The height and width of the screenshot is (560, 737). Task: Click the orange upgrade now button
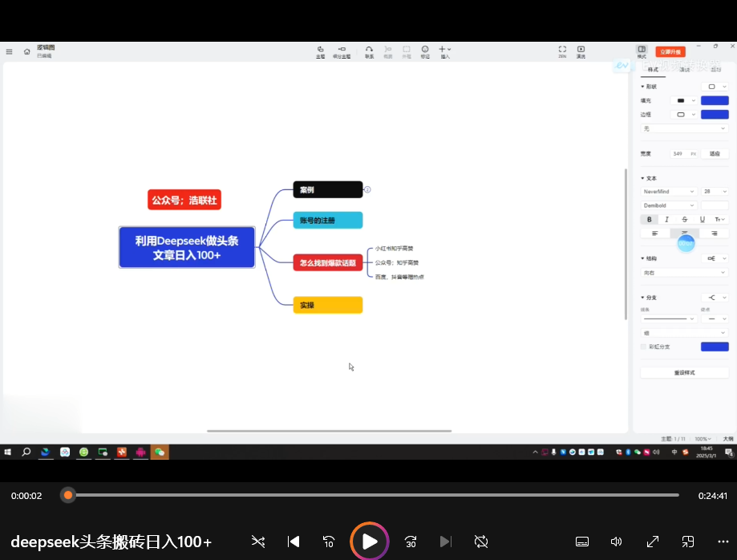670,51
